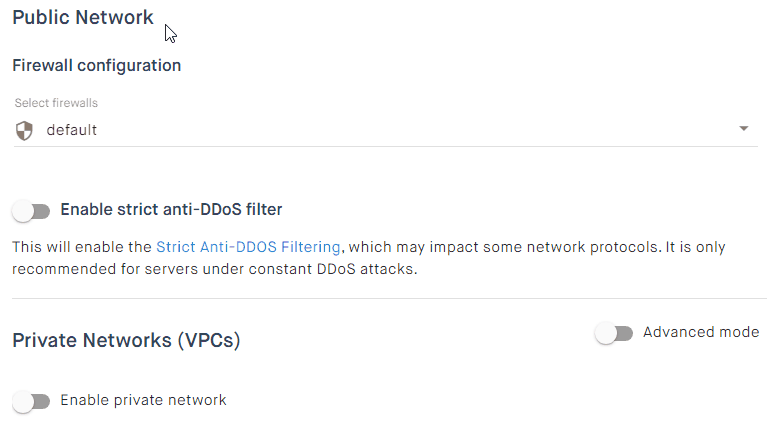Click the Public Network section heading
Image resolution: width=767 pixels, height=429 pixels.
[x=83, y=17]
